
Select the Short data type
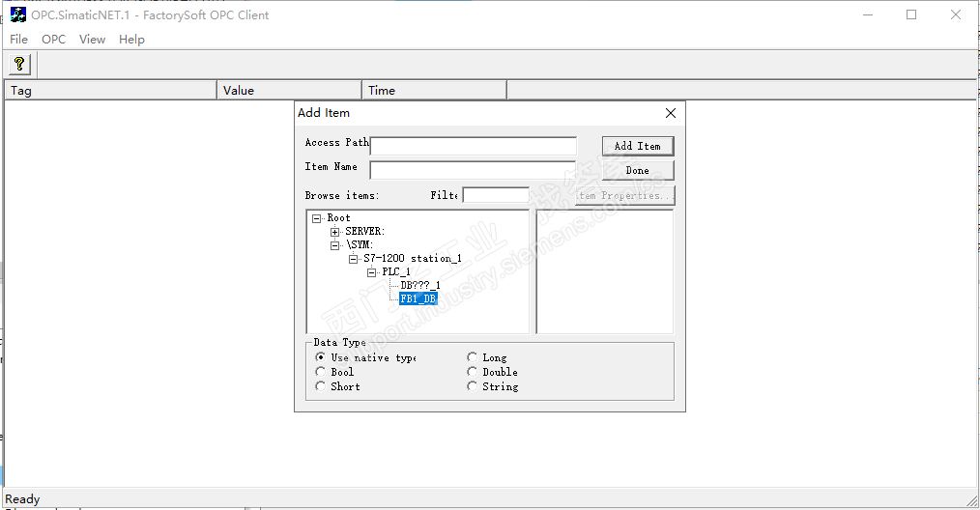click(321, 386)
